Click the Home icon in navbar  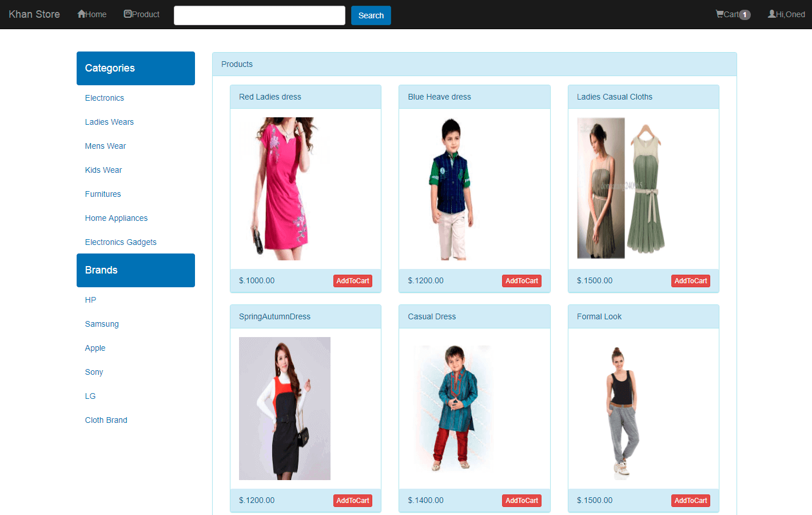coord(82,14)
